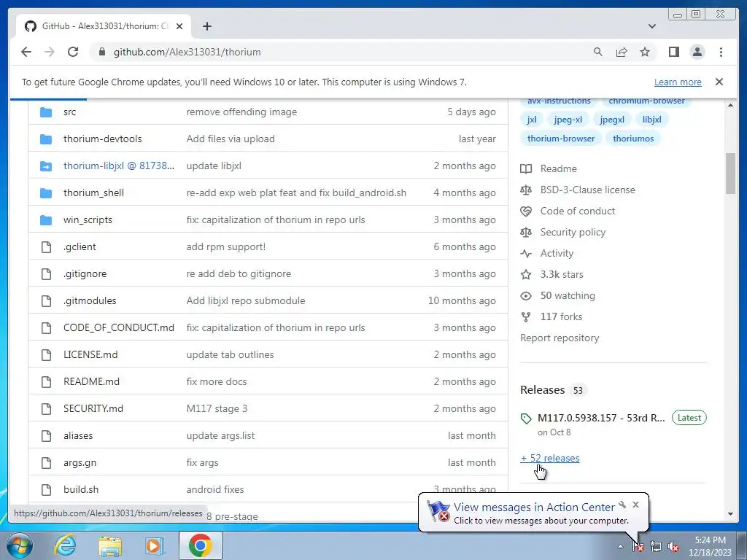The width and height of the screenshot is (747, 560).
Task: Open a new tab with plus button
Action: tap(206, 26)
